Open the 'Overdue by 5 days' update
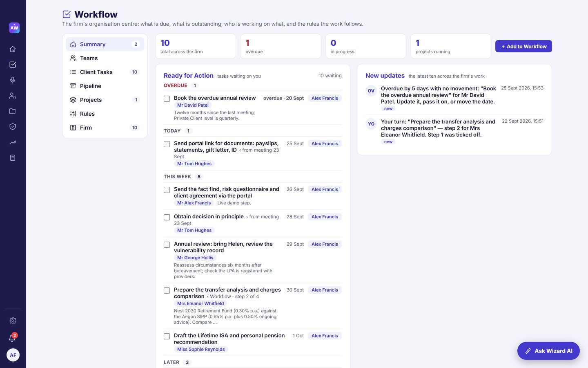 (x=454, y=98)
